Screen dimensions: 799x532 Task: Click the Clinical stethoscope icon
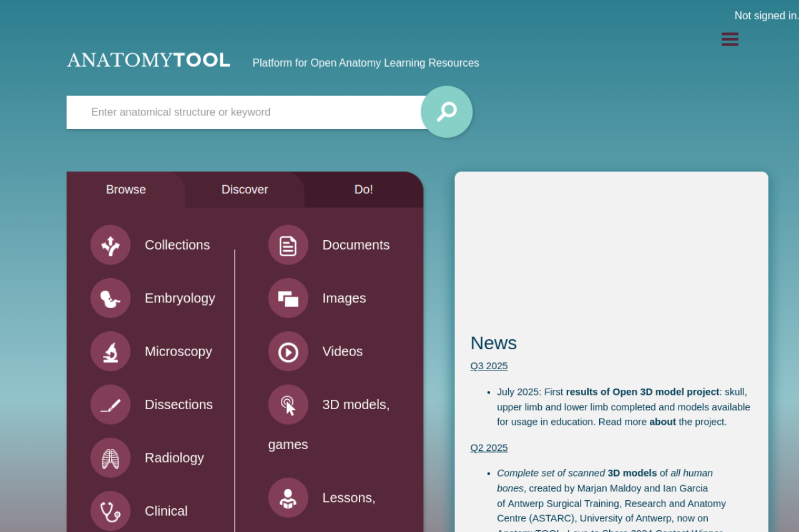(110, 511)
